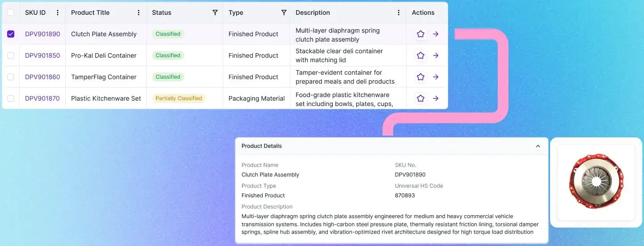Click Finished Product type in TamperFlag row

pyautogui.click(x=254, y=77)
